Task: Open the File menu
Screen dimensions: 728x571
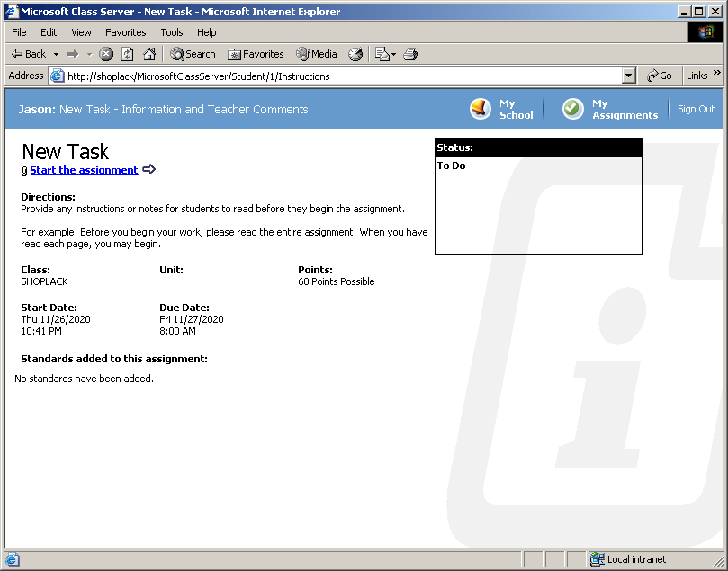Action: tap(19, 32)
